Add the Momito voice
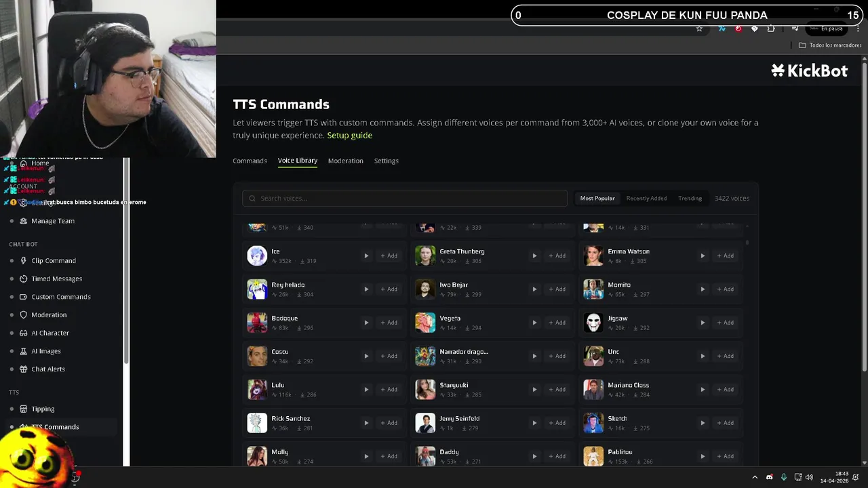The image size is (868, 488). pyautogui.click(x=726, y=289)
